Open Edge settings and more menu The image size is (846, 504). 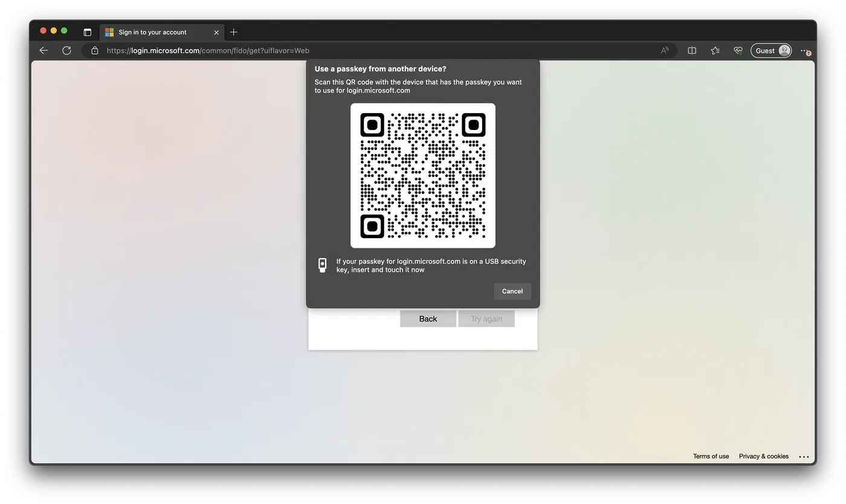pos(806,51)
